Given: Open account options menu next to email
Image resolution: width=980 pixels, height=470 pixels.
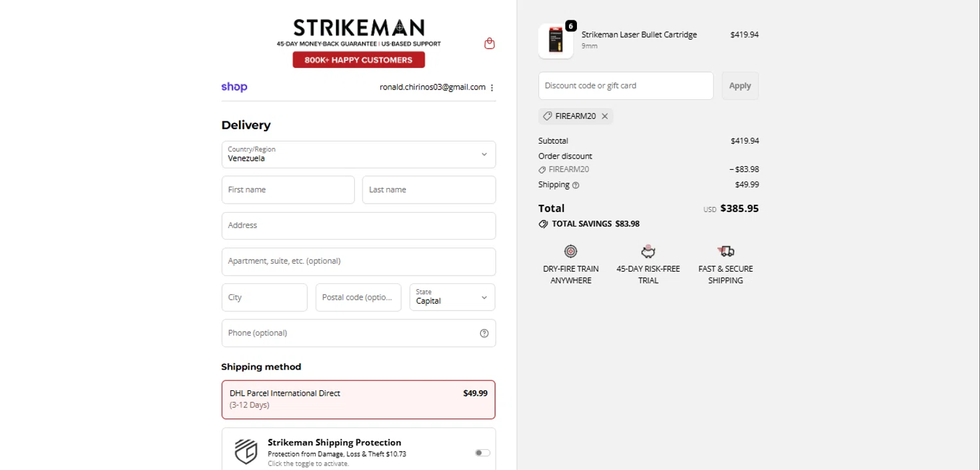Looking at the screenshot, I should 492,87.
